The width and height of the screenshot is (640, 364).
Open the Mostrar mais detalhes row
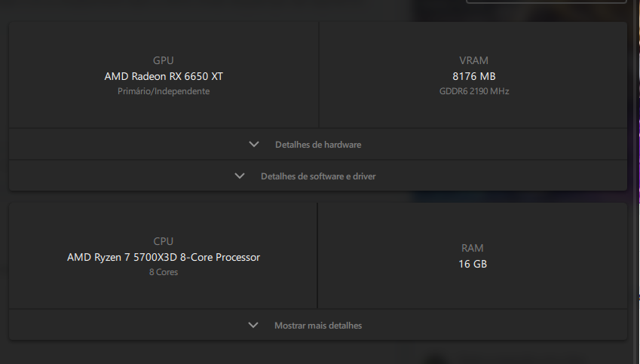(x=318, y=326)
